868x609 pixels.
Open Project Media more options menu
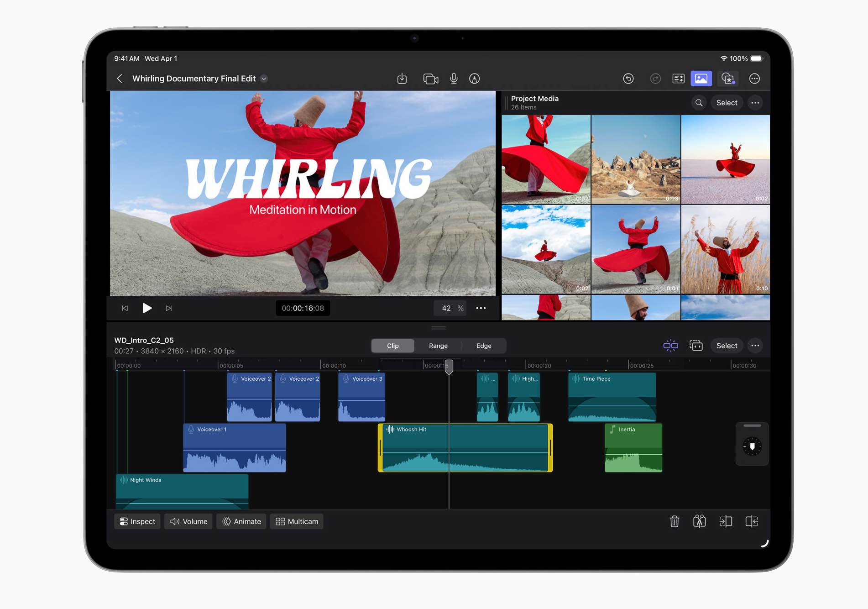tap(755, 103)
